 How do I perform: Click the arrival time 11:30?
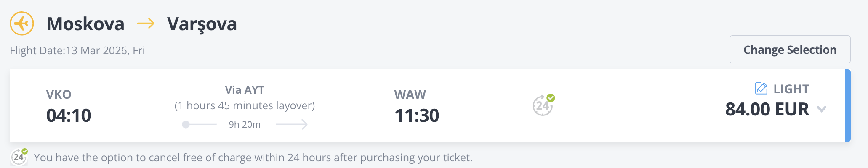[416, 115]
